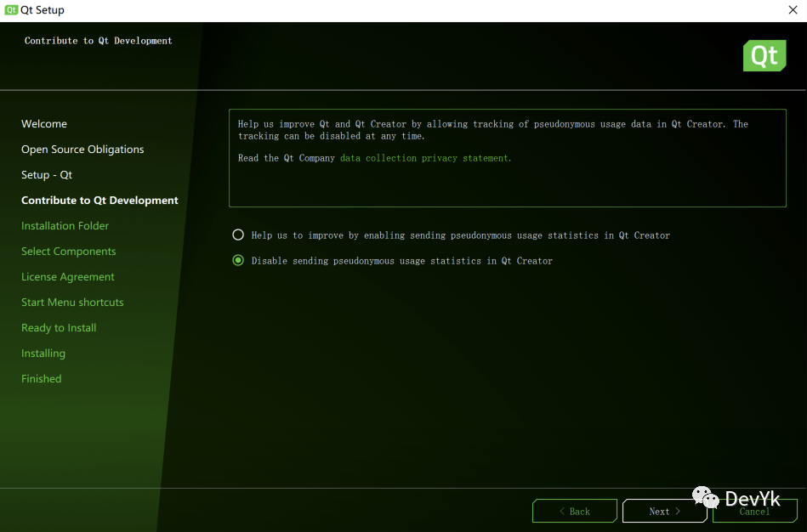Close the Qt Setup window

coord(793,10)
